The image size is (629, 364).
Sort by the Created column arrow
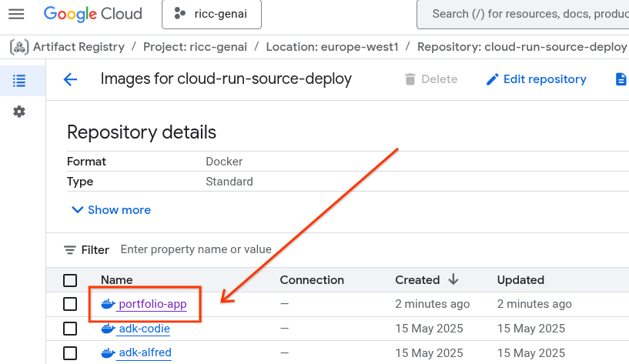coord(453,279)
